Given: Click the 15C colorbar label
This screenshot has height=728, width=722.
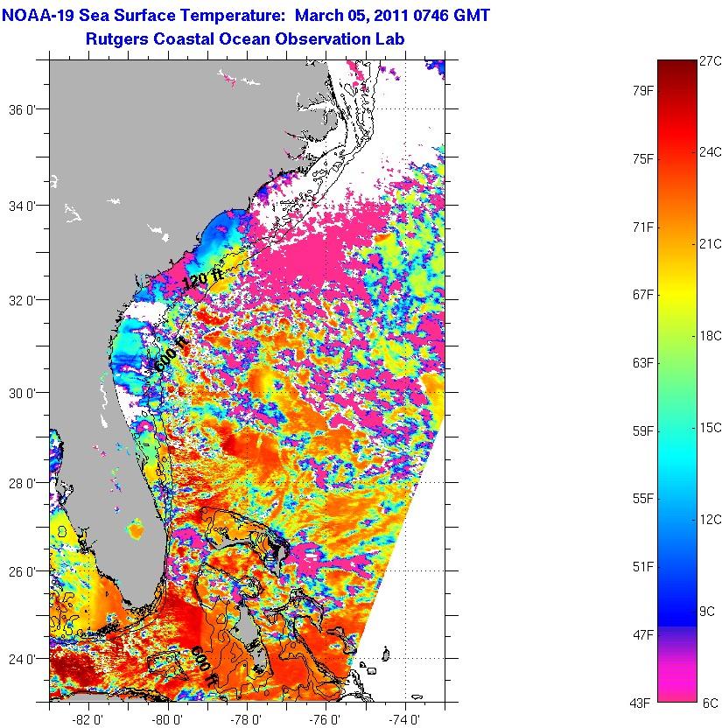Looking at the screenshot, I should (x=711, y=428).
